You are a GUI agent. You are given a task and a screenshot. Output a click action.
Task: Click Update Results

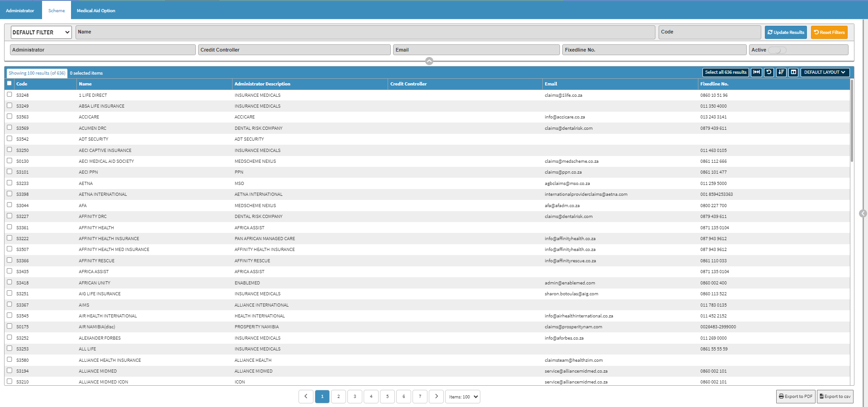[x=786, y=32]
